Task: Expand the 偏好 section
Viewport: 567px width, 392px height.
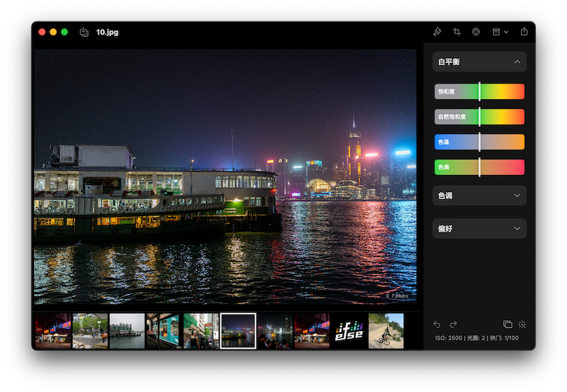Action: pos(517,228)
